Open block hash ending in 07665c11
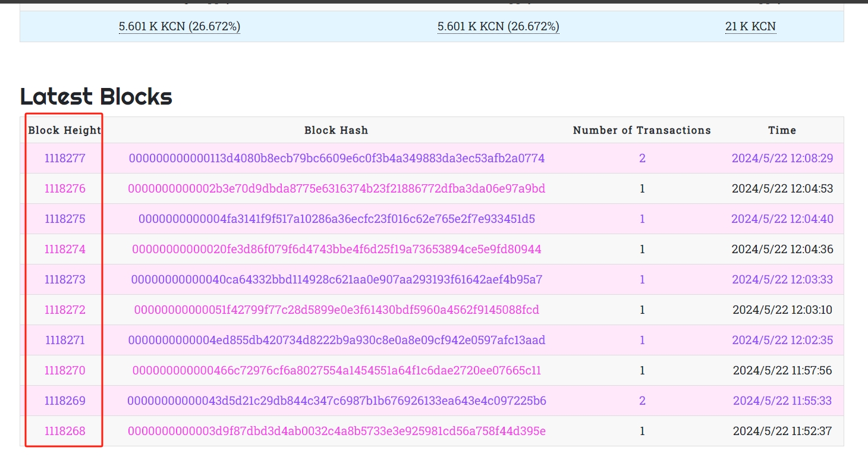This screenshot has width=868, height=463. pos(336,371)
